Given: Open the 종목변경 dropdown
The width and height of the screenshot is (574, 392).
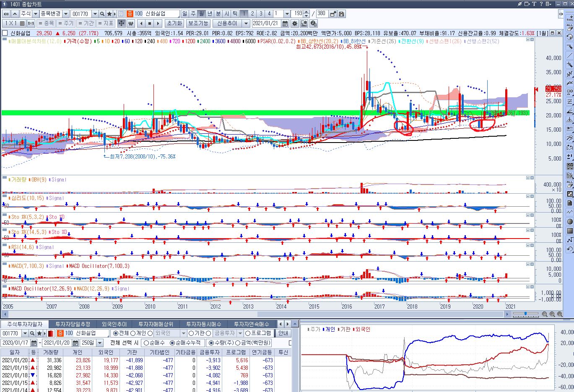Looking at the screenshot, I should tap(66, 14).
